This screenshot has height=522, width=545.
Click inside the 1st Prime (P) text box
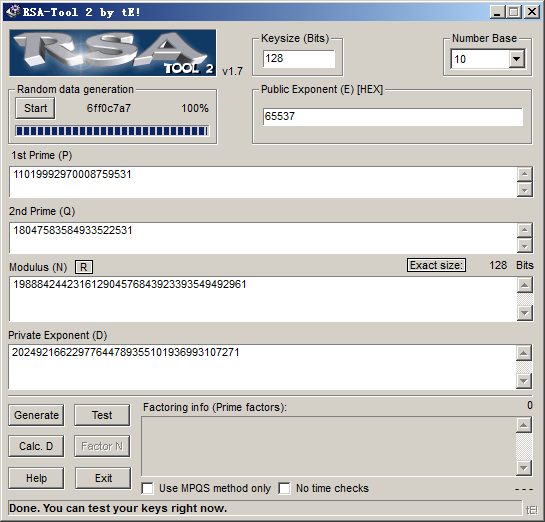click(x=263, y=182)
